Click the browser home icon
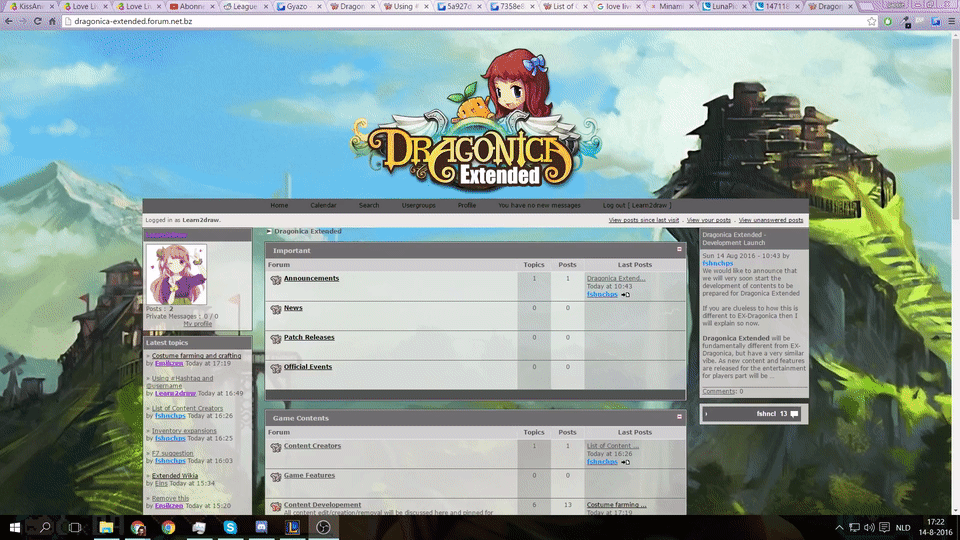This screenshot has height=540, width=960. coord(52,21)
